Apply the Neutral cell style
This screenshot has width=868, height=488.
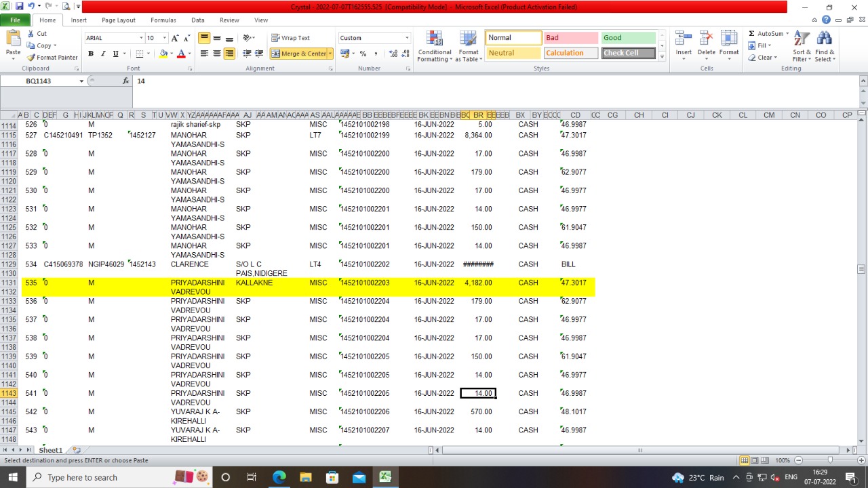point(513,53)
